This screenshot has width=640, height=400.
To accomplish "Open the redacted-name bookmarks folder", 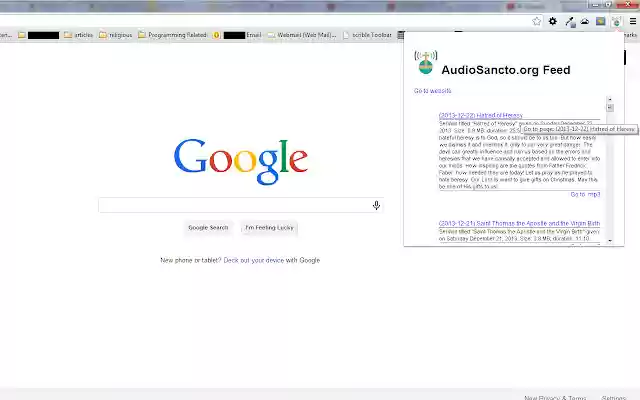I will click(x=39, y=36).
